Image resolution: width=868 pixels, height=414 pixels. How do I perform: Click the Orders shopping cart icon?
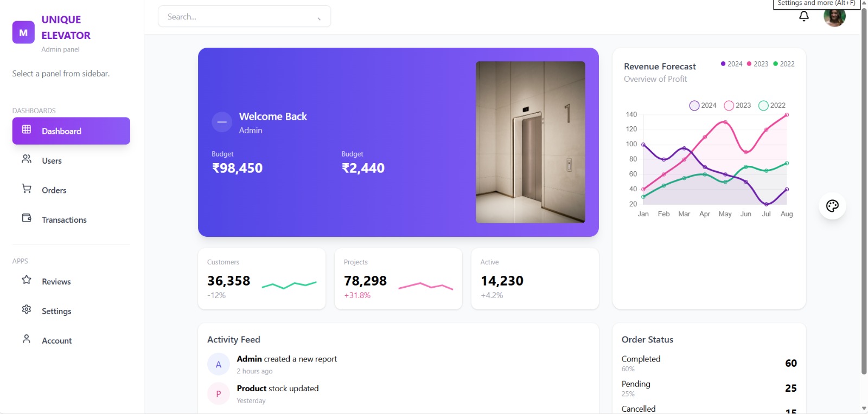(x=27, y=189)
